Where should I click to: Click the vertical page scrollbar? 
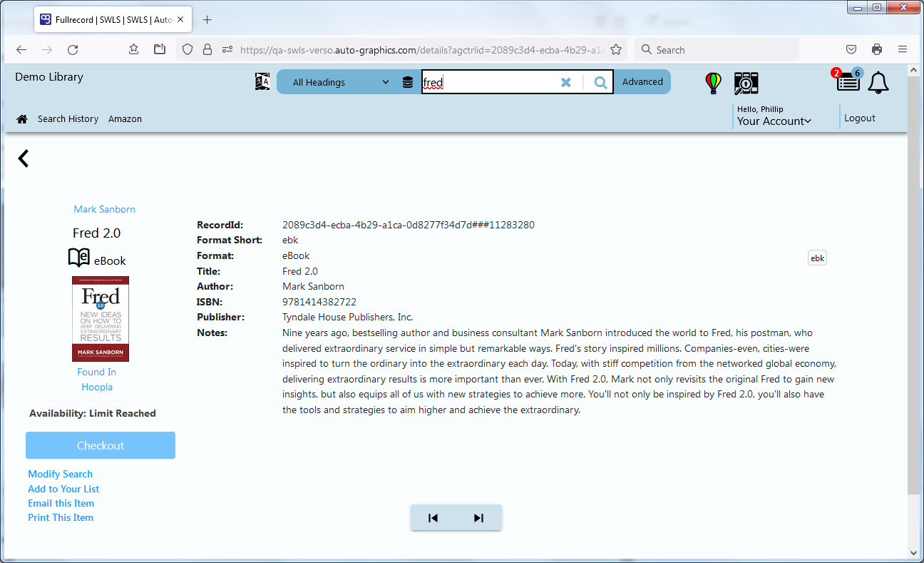(913, 285)
